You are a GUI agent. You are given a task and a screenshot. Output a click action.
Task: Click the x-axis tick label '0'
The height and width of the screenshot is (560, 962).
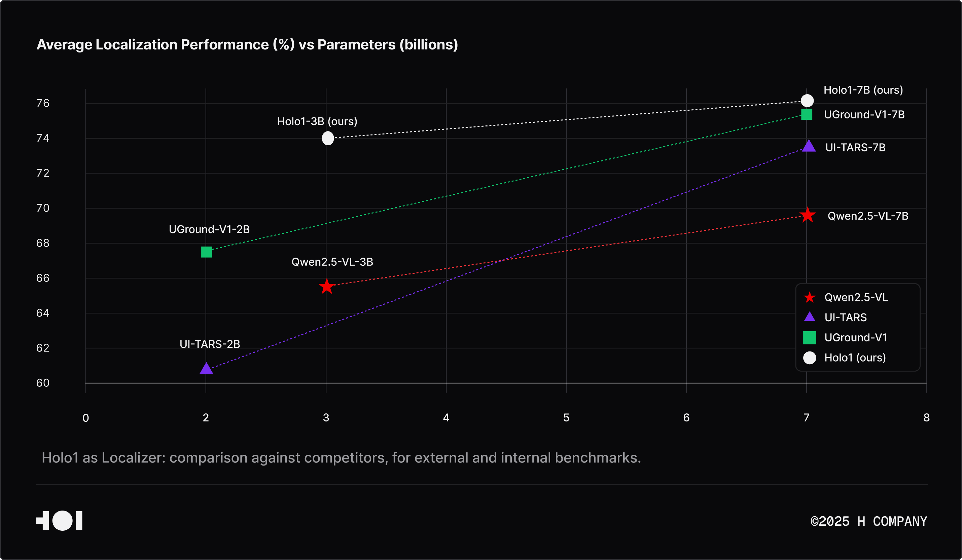tap(86, 418)
